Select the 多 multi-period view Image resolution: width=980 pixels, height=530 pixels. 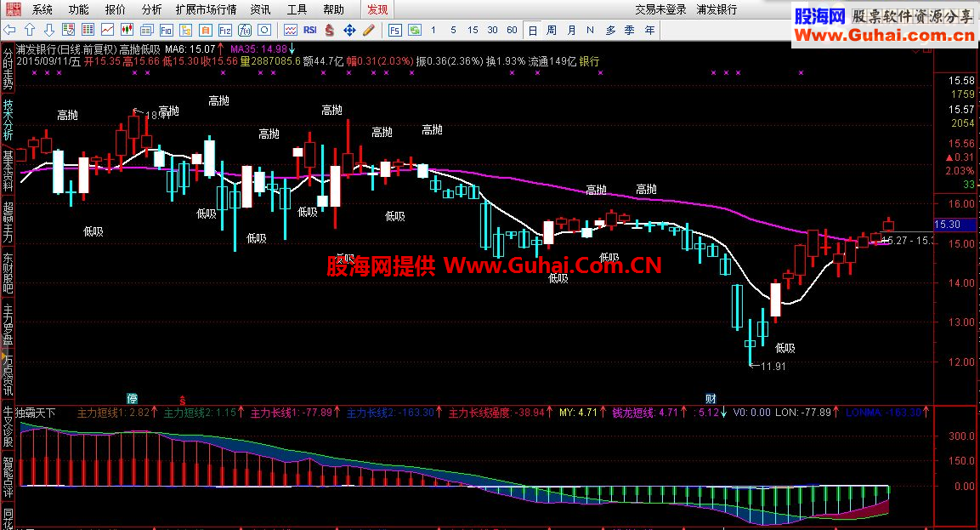[x=610, y=30]
